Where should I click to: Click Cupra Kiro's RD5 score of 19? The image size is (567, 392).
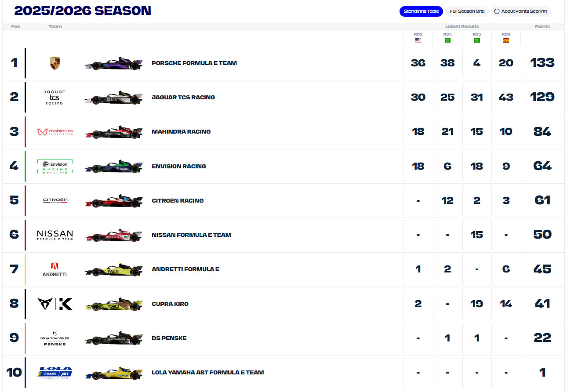tap(476, 304)
